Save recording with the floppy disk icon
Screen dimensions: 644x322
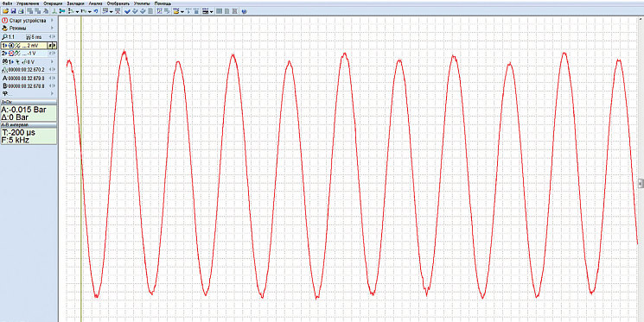pos(13,11)
